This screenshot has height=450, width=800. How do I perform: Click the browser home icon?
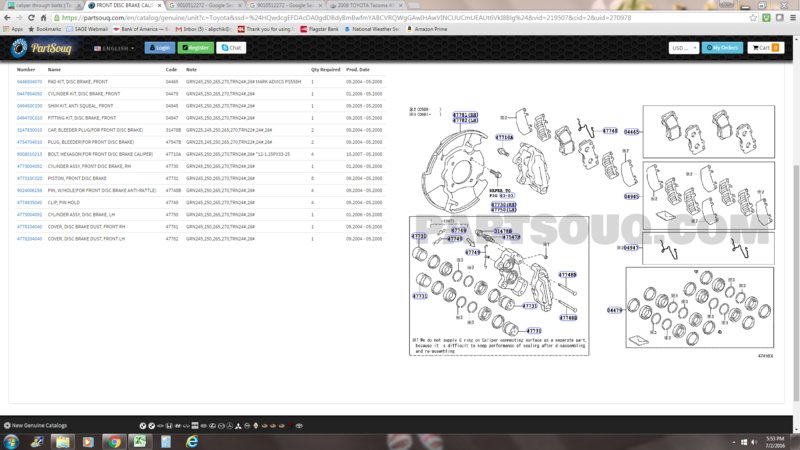pyautogui.click(x=43, y=17)
